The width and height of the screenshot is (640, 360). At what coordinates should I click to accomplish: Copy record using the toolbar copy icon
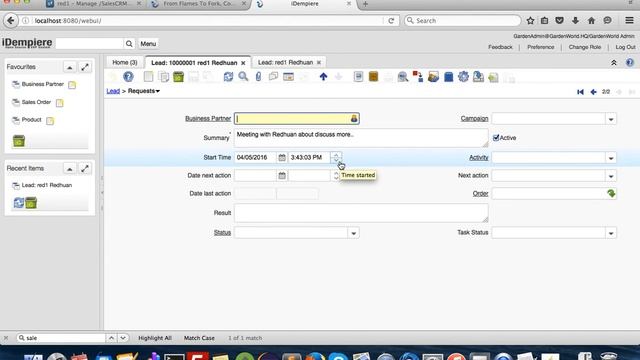click(164, 76)
